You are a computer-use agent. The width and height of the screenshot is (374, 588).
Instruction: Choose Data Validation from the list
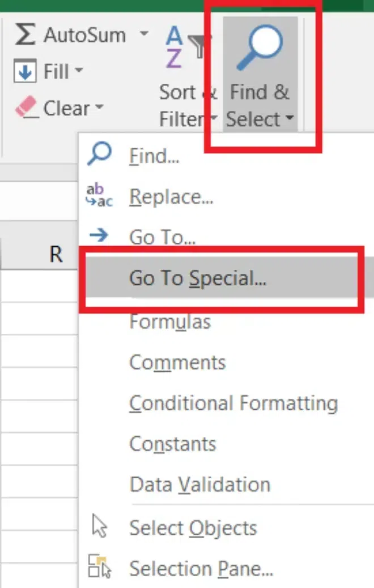(199, 484)
